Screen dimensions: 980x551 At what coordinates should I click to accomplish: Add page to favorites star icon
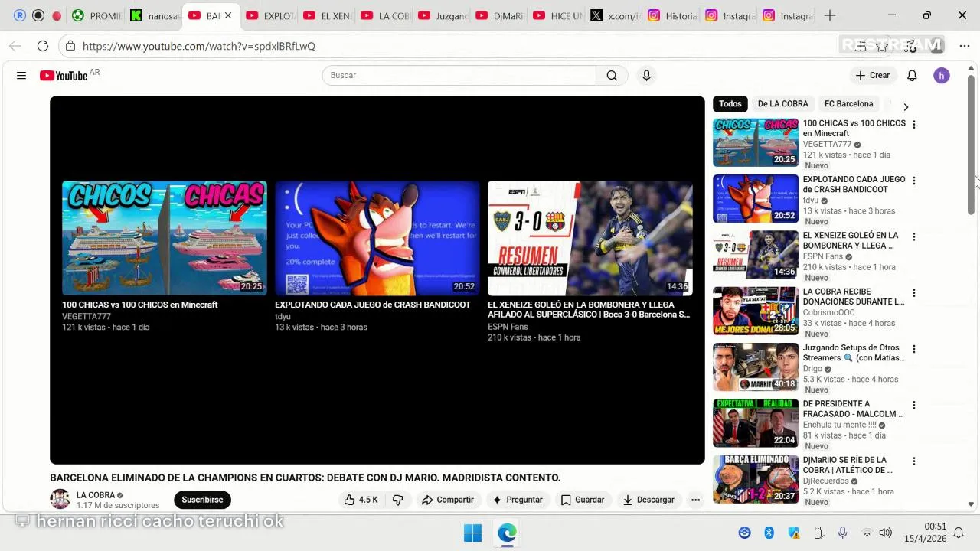[882, 46]
